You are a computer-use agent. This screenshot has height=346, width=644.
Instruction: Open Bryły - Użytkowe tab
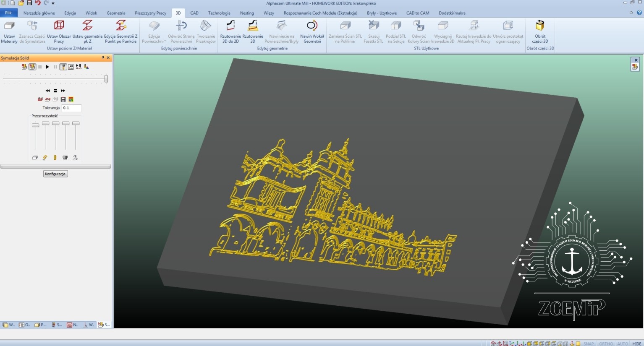click(x=382, y=13)
